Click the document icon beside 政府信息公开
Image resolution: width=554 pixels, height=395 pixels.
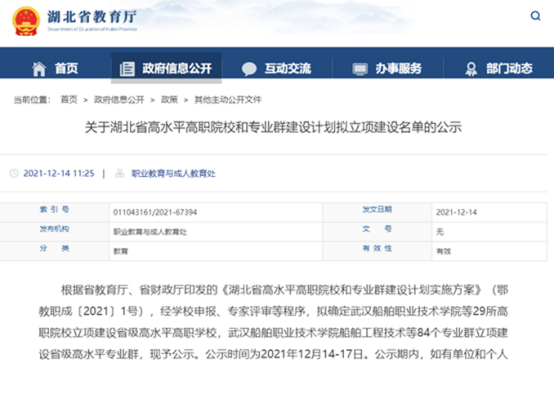(x=127, y=69)
